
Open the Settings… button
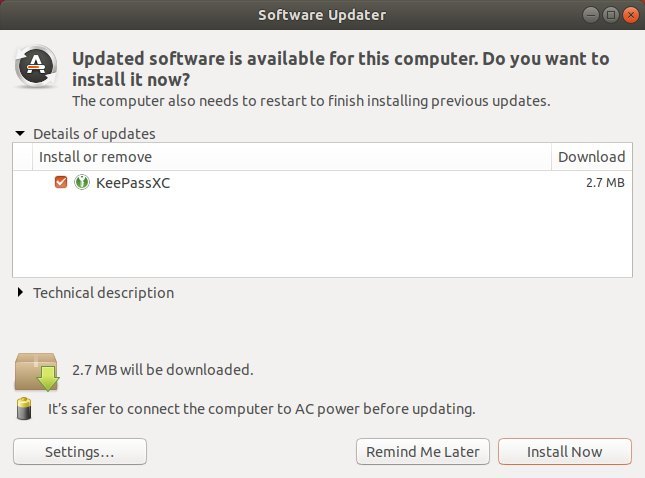(x=80, y=452)
